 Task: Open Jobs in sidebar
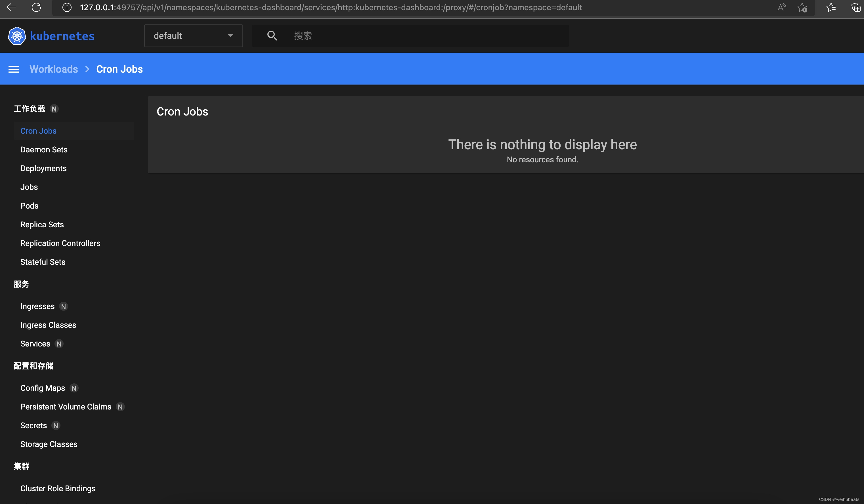[29, 187]
